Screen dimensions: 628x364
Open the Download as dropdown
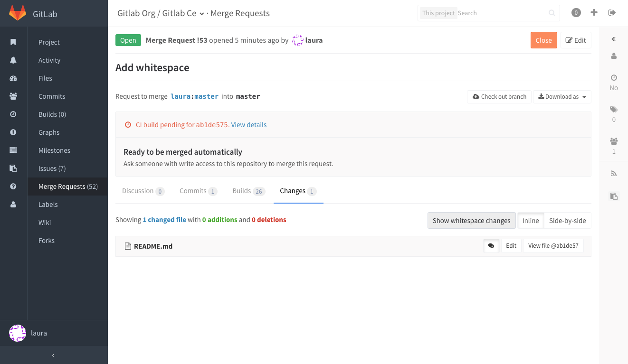(x=562, y=96)
